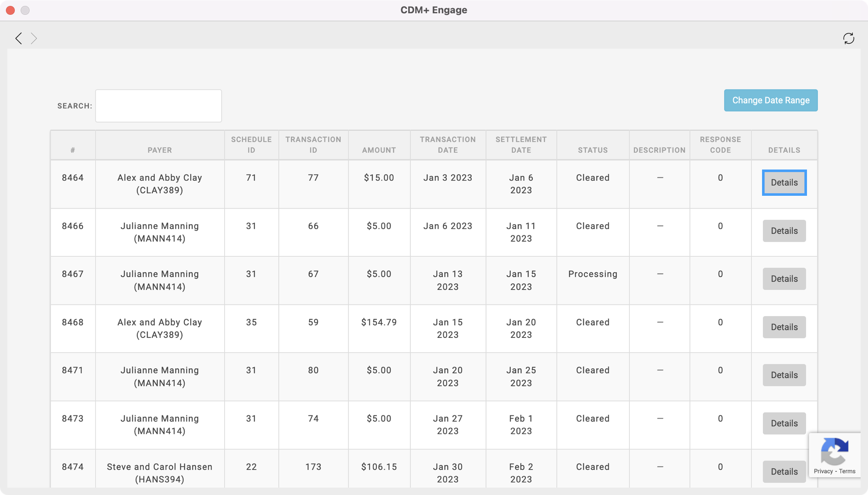This screenshot has height=495, width=868.
Task: Open the Change Date Range button
Action: [x=771, y=100]
